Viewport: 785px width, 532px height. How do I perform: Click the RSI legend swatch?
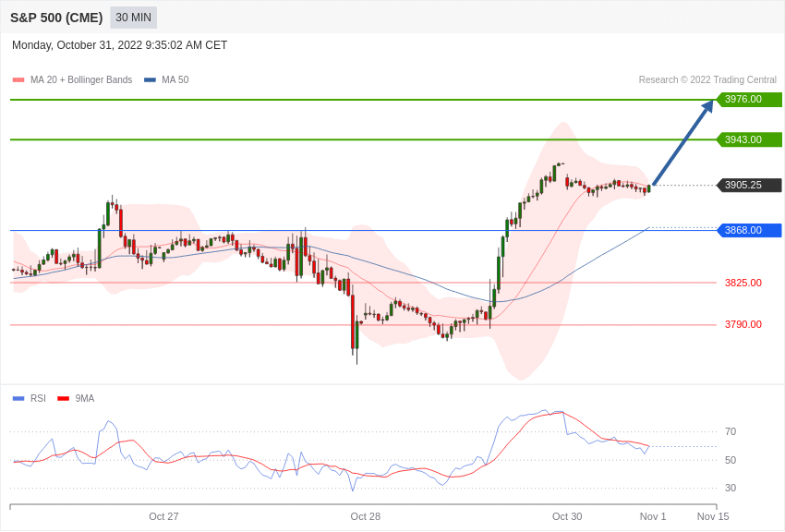(x=18, y=398)
